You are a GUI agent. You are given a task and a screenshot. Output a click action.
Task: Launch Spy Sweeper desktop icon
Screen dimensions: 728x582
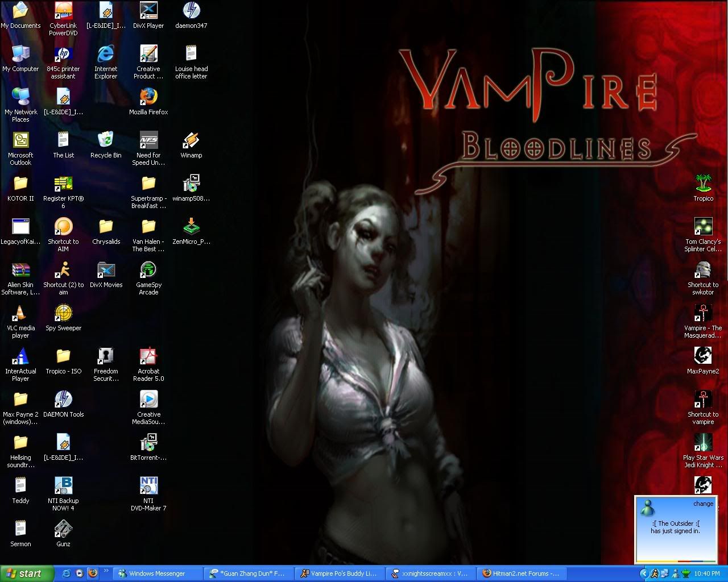click(x=63, y=317)
